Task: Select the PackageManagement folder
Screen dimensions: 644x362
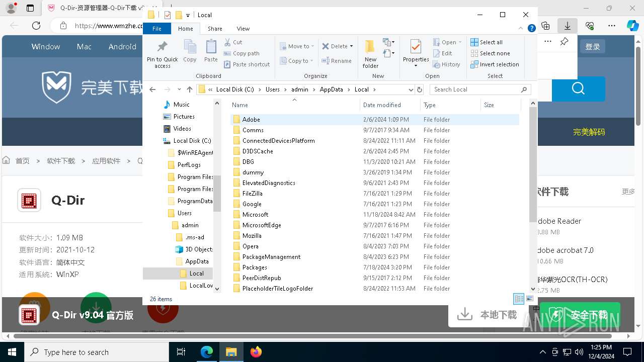Action: coord(374,257)
